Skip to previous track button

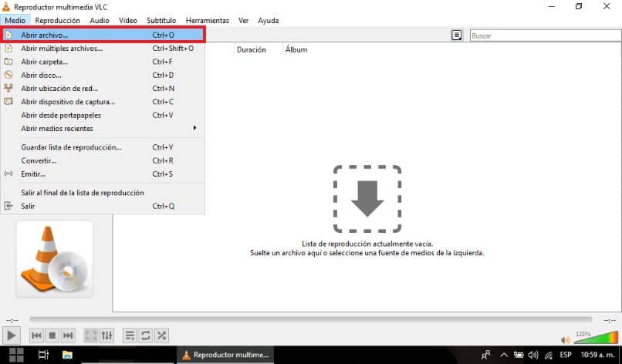pyautogui.click(x=36, y=335)
